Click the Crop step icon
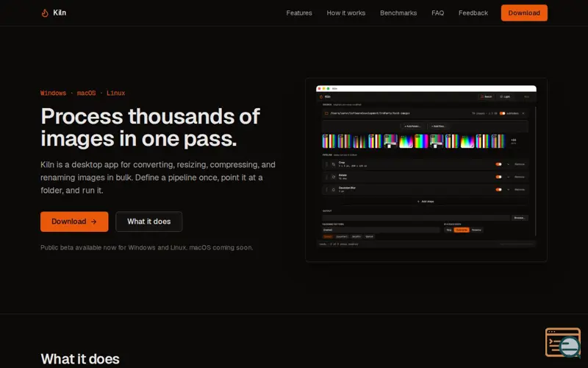 tap(334, 164)
